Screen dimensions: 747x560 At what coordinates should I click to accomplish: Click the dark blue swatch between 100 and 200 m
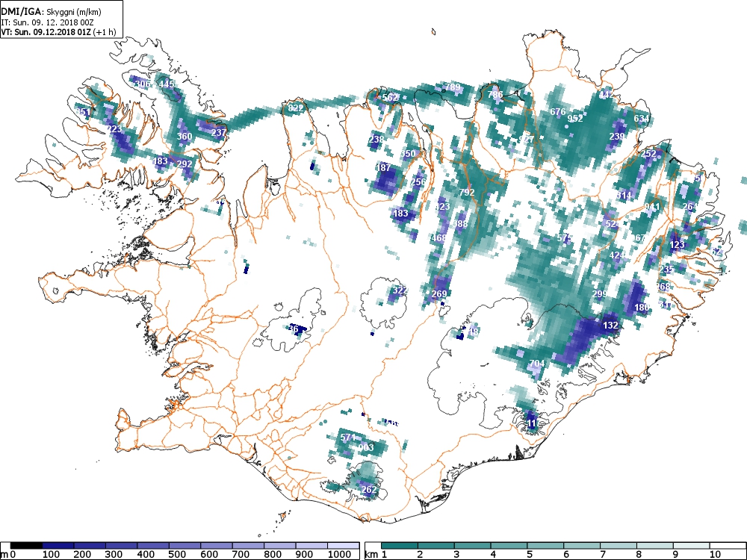pos(58,546)
